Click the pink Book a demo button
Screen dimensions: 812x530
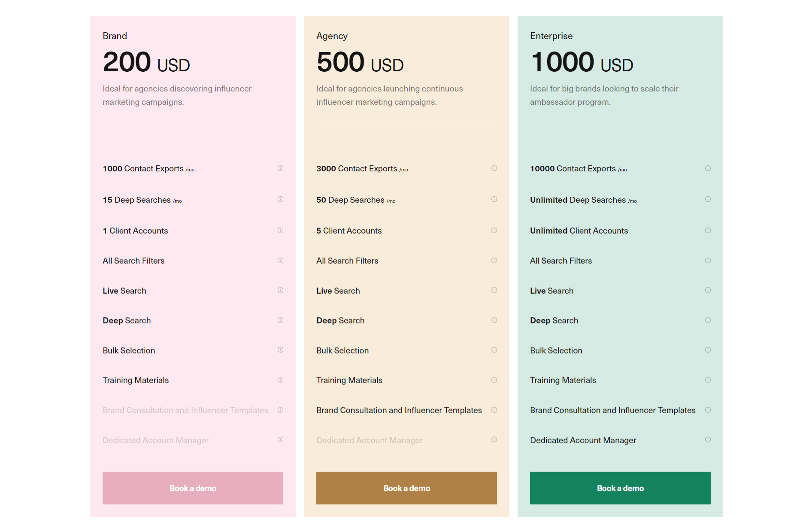click(193, 488)
